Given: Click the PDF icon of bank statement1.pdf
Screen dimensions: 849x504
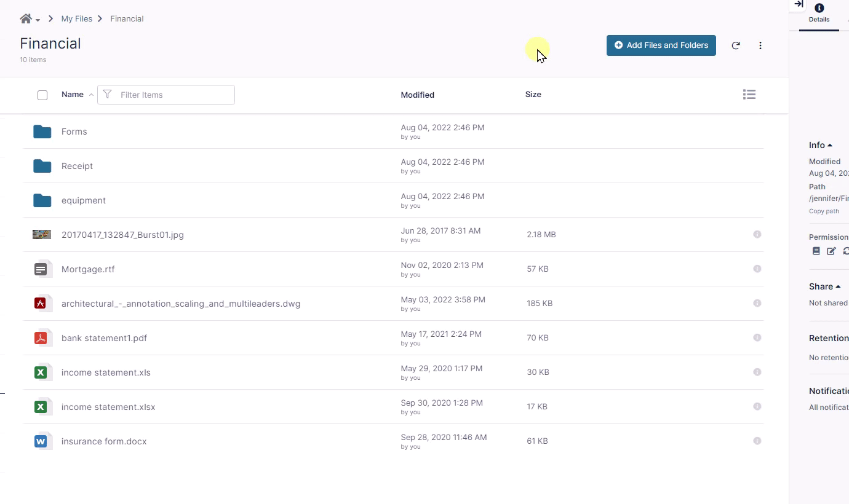Looking at the screenshot, I should [41, 338].
